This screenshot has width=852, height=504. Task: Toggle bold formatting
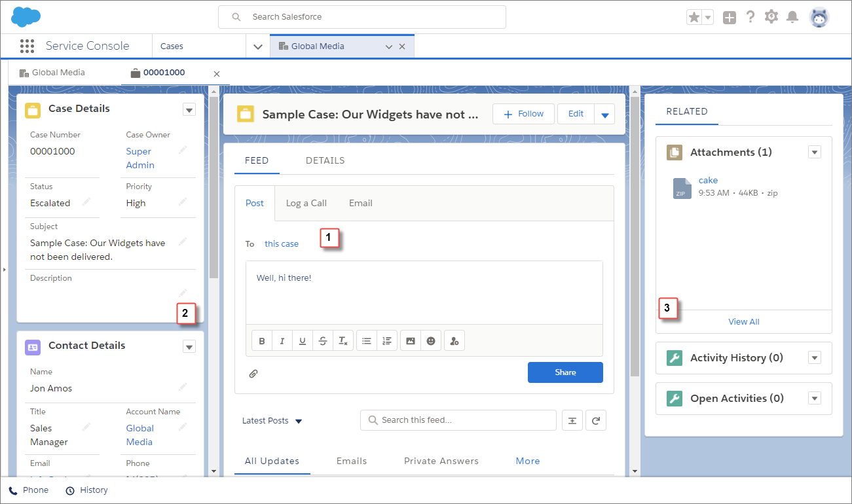point(262,341)
